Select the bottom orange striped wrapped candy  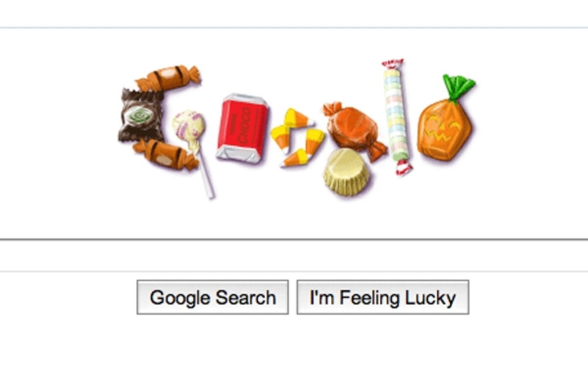tap(165, 153)
